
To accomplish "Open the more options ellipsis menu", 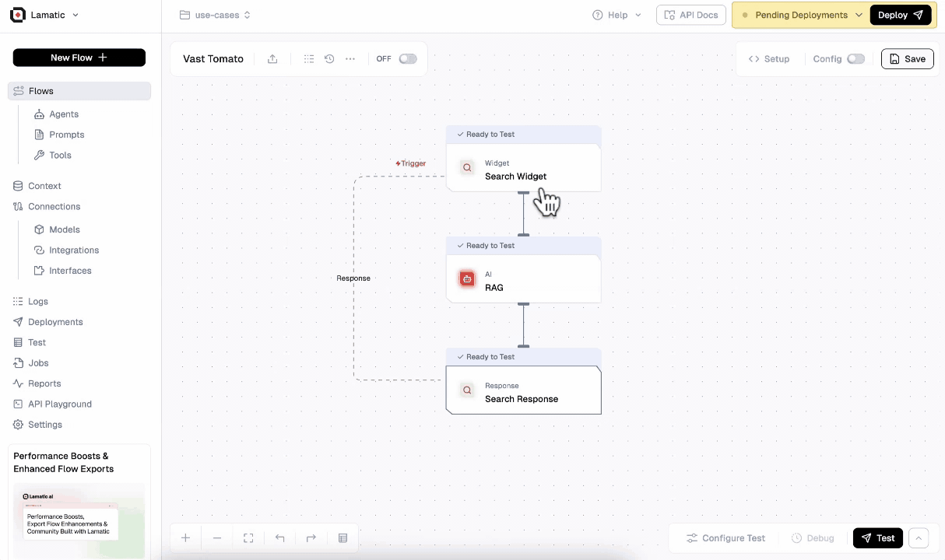I will coord(350,59).
